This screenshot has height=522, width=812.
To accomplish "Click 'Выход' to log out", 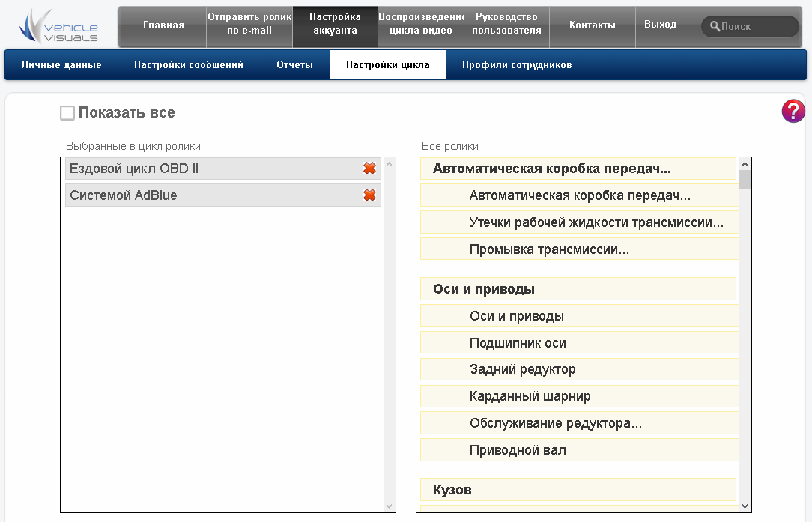I will click(x=660, y=25).
